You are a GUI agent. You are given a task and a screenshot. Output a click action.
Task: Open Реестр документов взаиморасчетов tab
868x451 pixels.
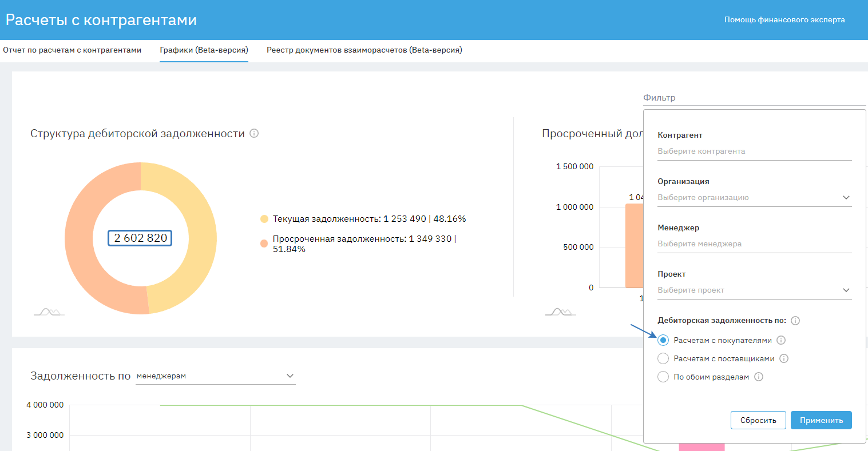[364, 50]
